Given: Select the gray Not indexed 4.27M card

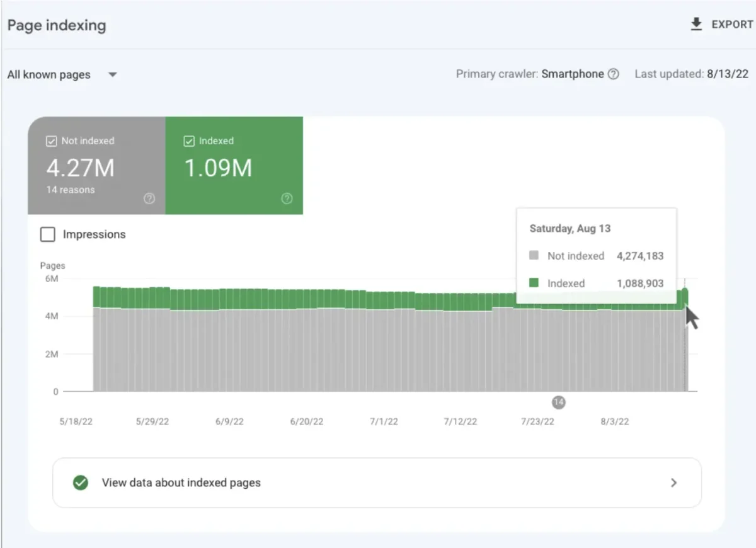Looking at the screenshot, I should (x=96, y=166).
